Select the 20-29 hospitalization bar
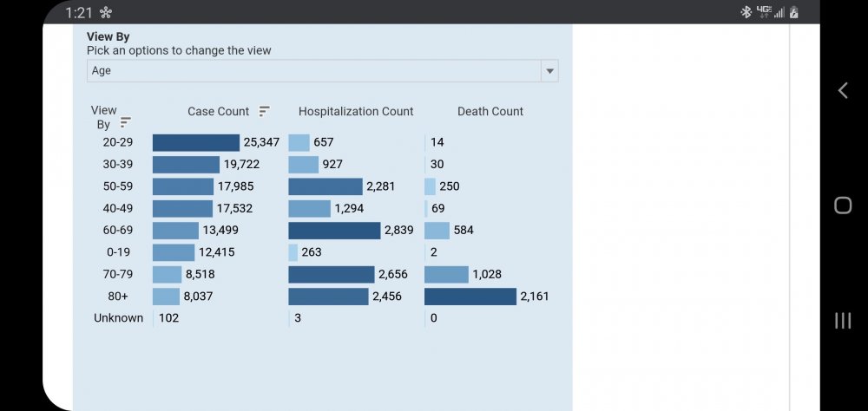Screen dimensions: 868x411 point(299,142)
